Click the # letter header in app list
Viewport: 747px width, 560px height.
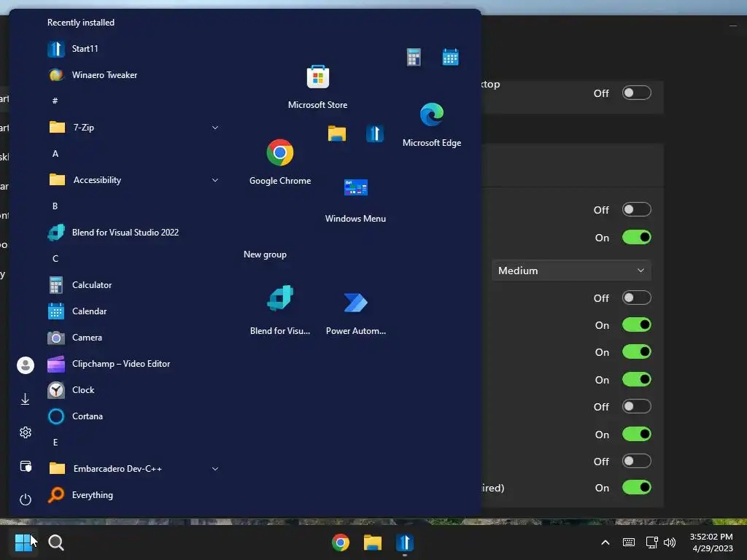[55, 101]
